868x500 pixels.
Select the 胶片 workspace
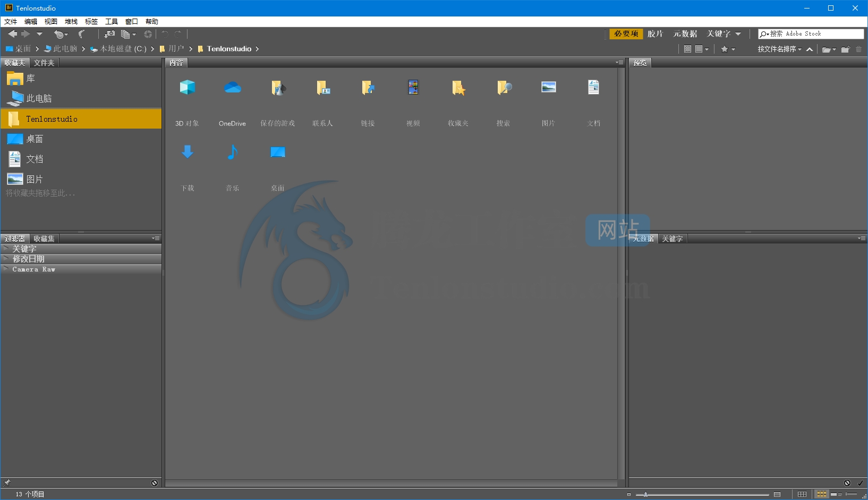[x=655, y=34]
